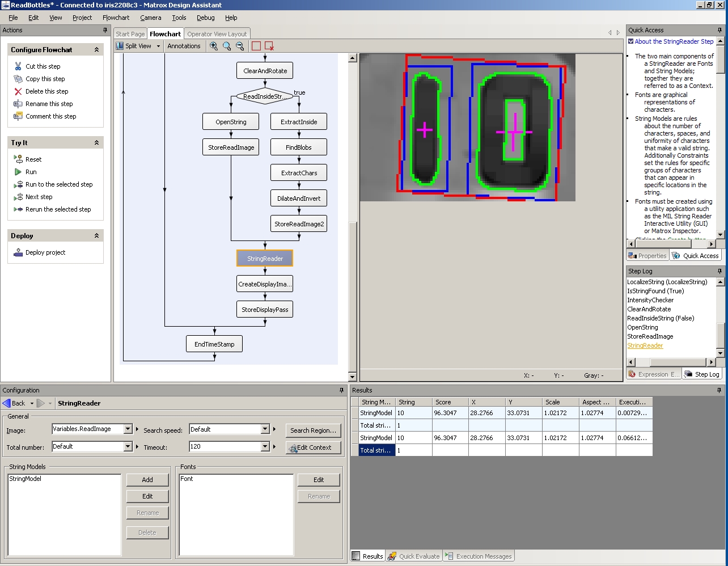Viewport: 728px width, 566px height.
Task: Open the Timeout value dropdown
Action: point(265,447)
